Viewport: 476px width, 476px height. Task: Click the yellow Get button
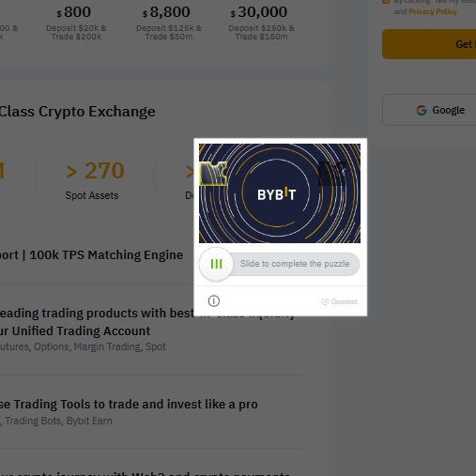pos(429,44)
